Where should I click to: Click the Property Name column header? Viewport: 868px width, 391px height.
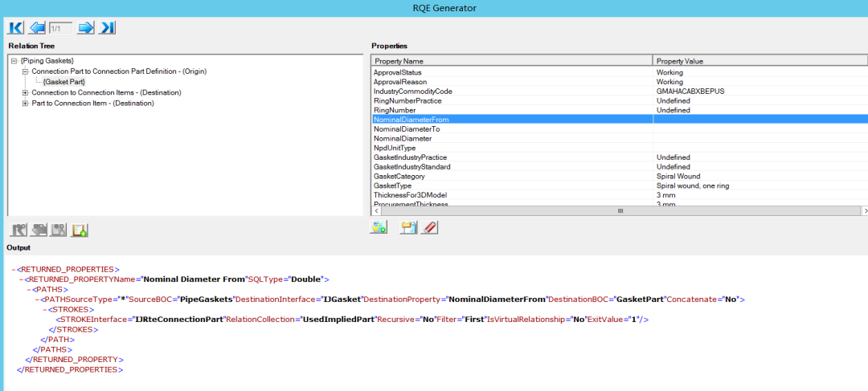point(511,61)
